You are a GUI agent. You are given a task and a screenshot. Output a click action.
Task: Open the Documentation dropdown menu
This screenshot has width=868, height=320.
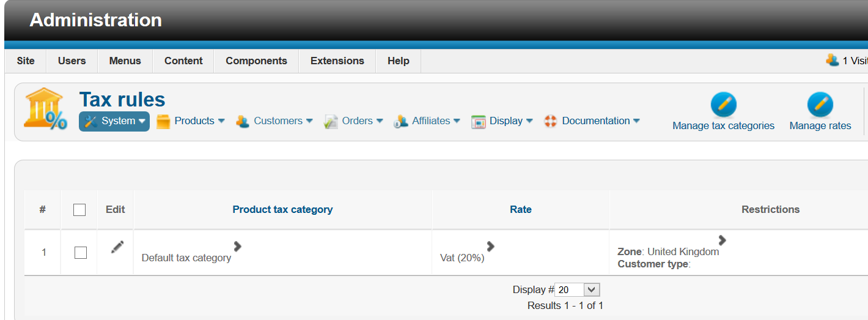click(592, 121)
